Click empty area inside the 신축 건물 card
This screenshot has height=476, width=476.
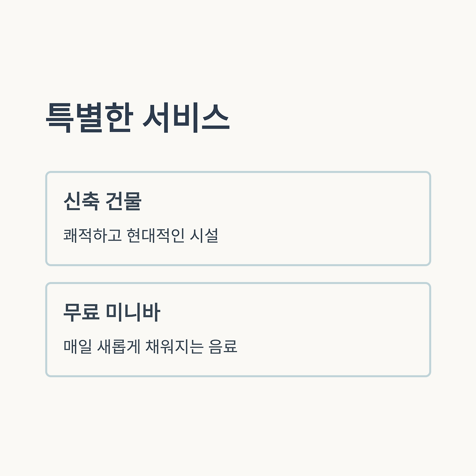click(327, 219)
